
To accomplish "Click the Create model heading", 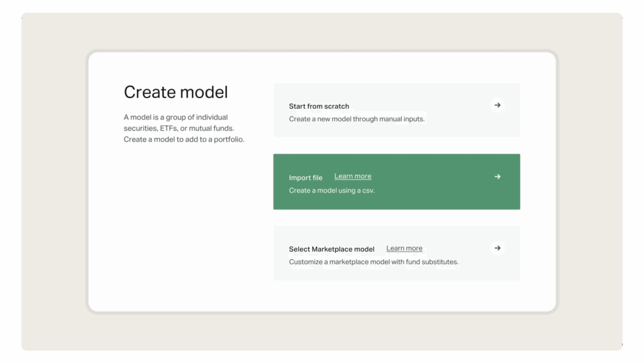I will pyautogui.click(x=175, y=92).
